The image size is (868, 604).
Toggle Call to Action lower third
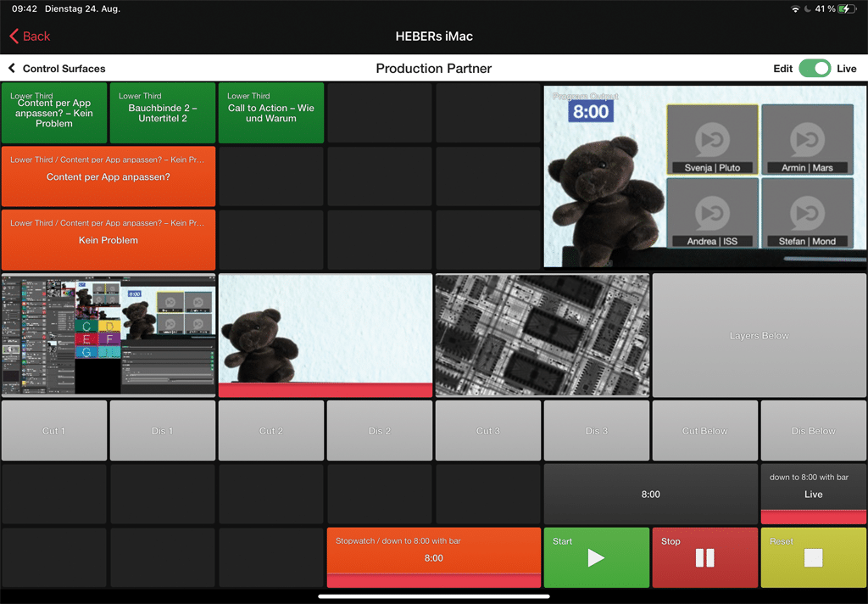[x=271, y=113]
